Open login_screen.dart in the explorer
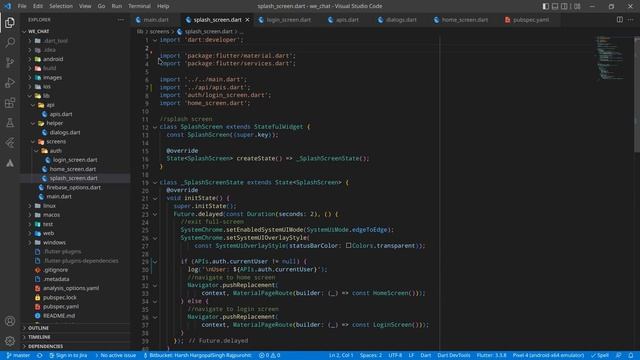Viewport: 640px width, 360px height. pyautogui.click(x=75, y=160)
